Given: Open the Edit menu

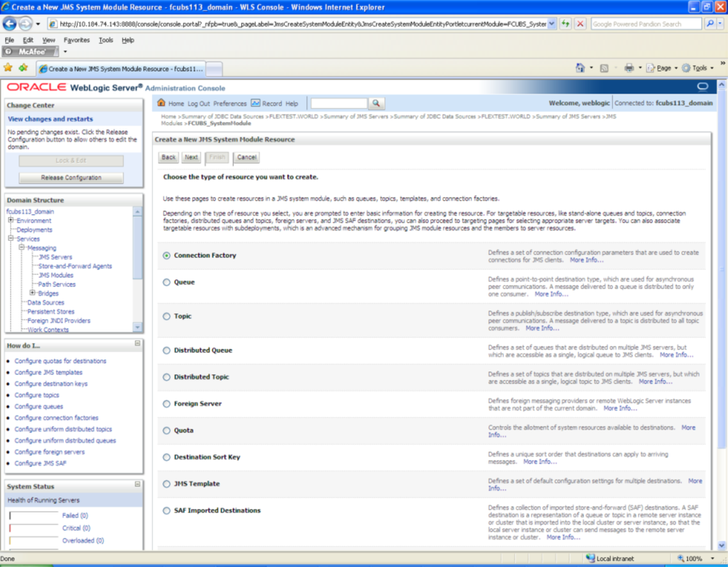Looking at the screenshot, I should coord(28,40).
